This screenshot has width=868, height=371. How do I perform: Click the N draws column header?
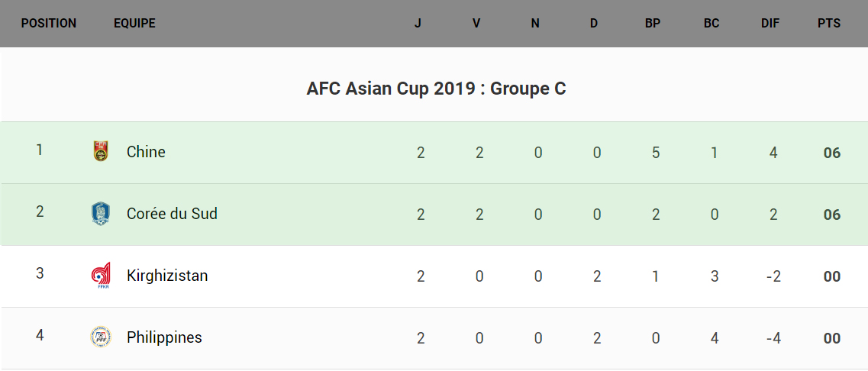click(535, 24)
